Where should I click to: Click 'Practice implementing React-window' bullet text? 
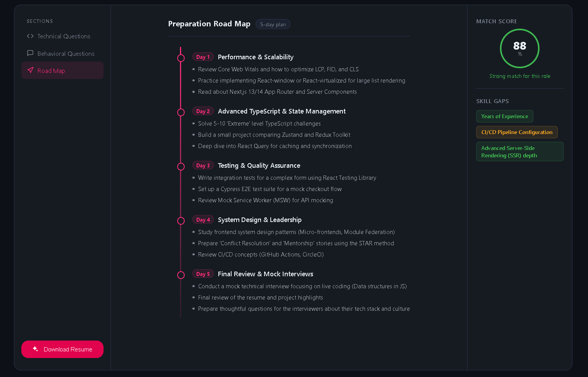click(301, 81)
